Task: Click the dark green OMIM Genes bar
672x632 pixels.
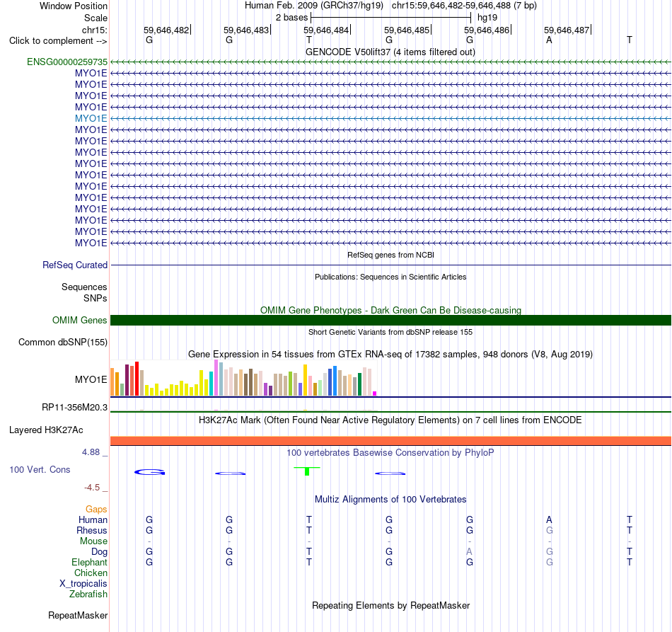Action: [x=390, y=321]
